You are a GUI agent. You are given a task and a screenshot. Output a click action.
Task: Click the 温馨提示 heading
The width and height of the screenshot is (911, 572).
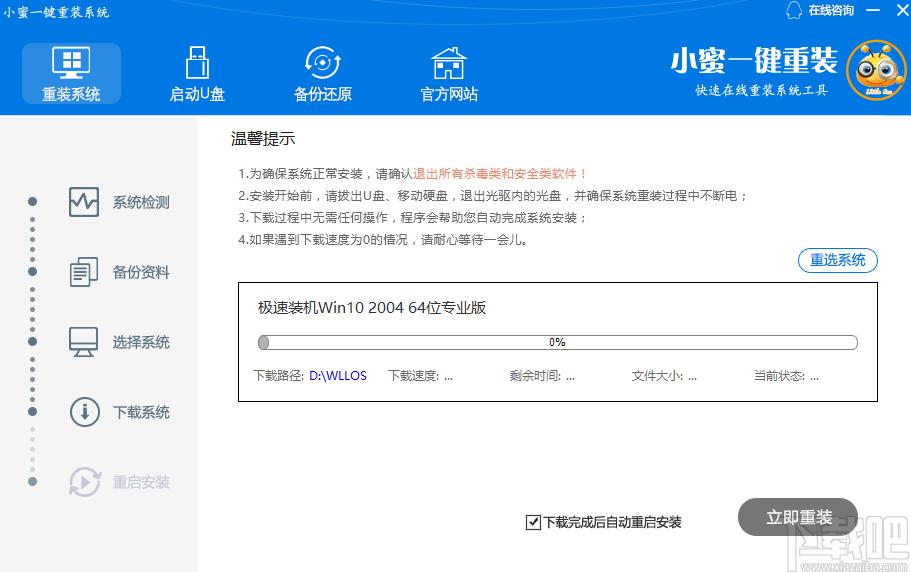pos(263,139)
